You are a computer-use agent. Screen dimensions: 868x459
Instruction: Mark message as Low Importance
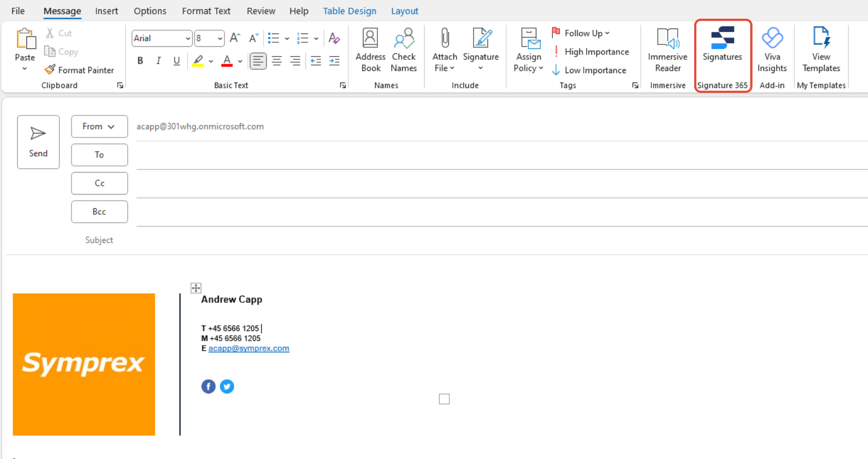coord(589,70)
